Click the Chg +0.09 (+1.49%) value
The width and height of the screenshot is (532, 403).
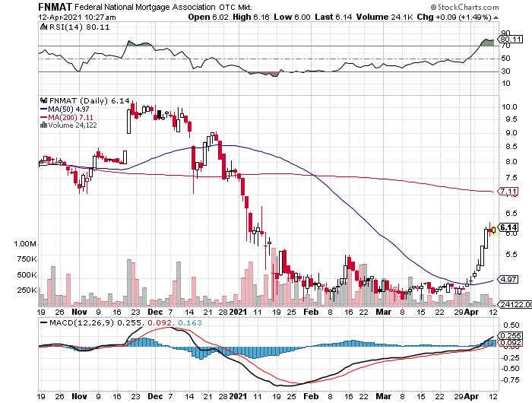(454, 17)
